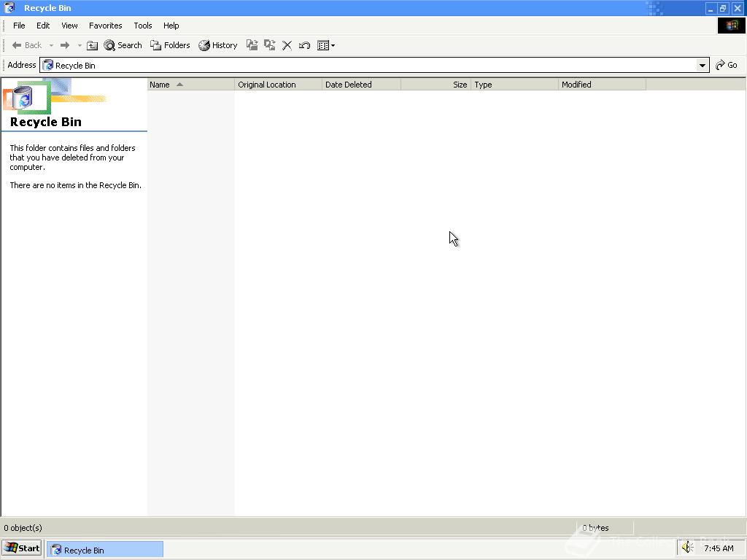Open the File menu
747x560 pixels.
click(19, 26)
